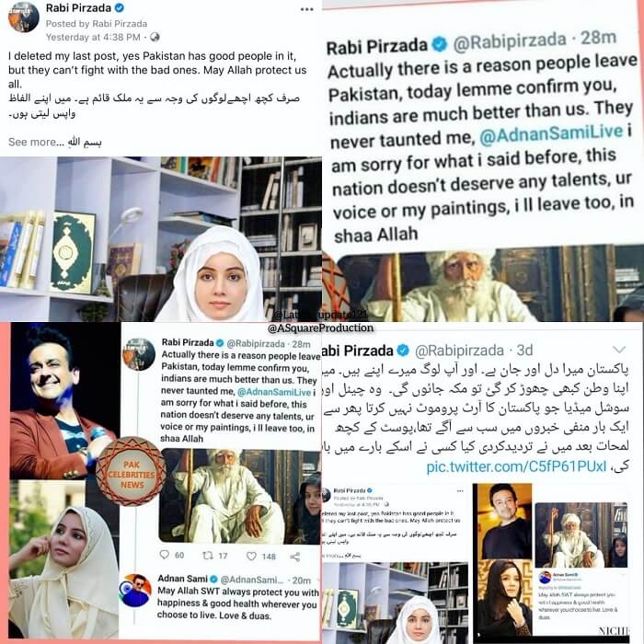644x644 pixels.
Task: Like the tweet with 148 hearts
Action: [251, 556]
